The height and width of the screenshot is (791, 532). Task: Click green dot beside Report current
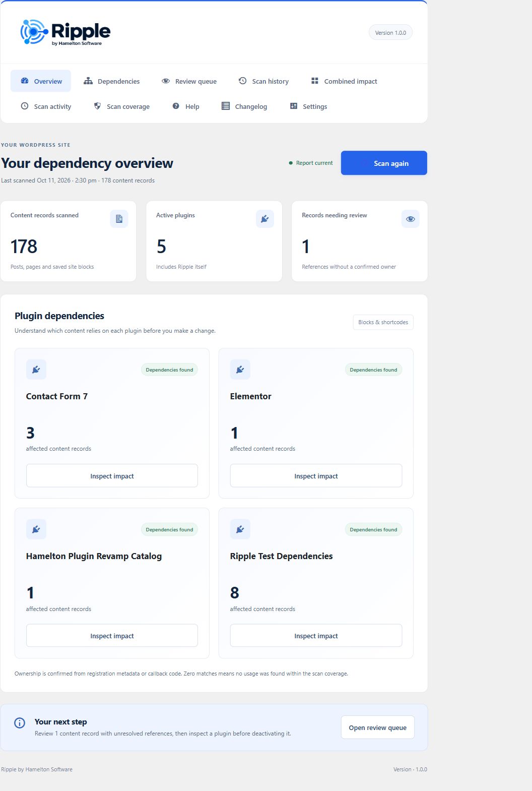pos(291,163)
